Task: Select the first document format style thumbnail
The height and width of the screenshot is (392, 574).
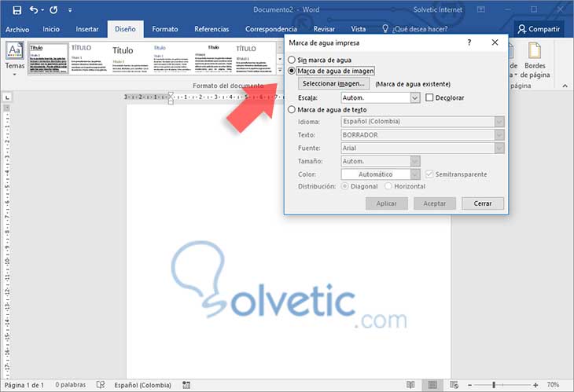Action: pyautogui.click(x=48, y=58)
